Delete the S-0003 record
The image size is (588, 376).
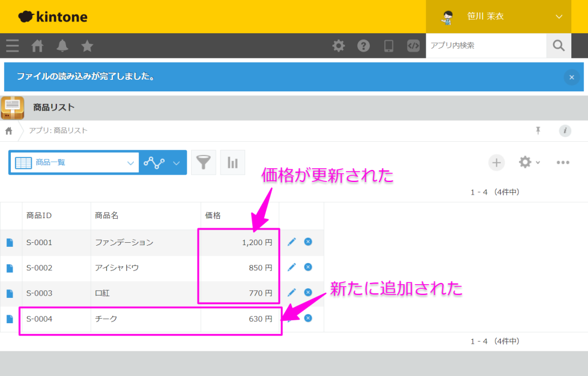click(308, 292)
